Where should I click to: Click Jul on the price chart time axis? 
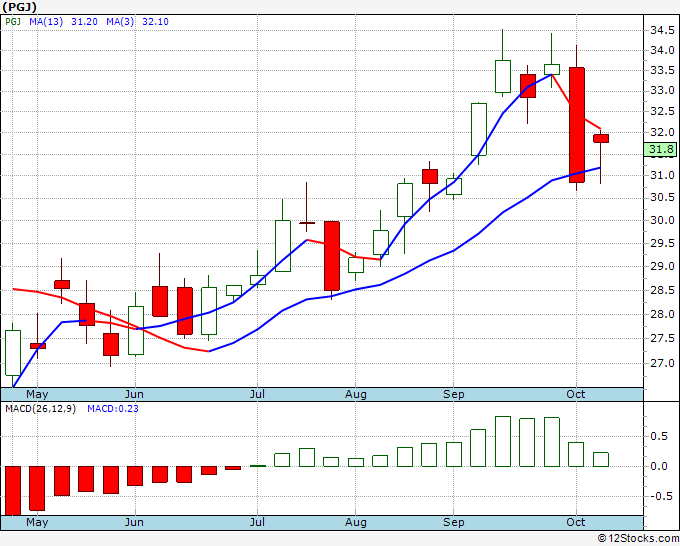pos(257,395)
